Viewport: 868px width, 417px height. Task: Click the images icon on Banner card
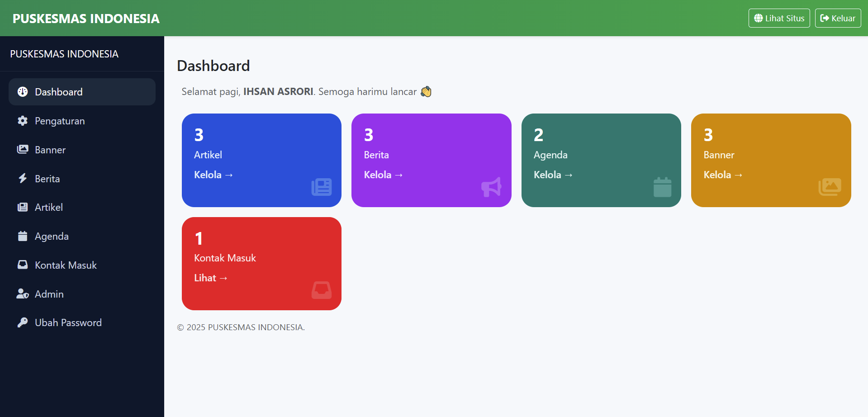tap(830, 187)
